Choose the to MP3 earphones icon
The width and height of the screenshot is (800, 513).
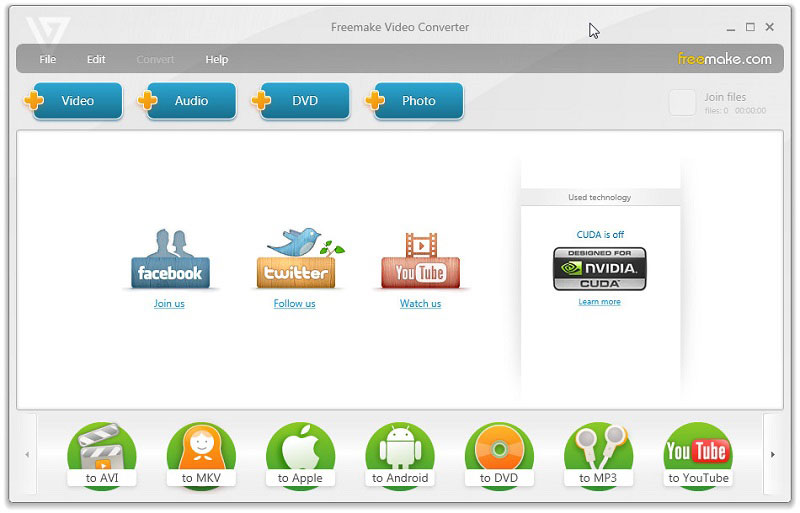598,455
